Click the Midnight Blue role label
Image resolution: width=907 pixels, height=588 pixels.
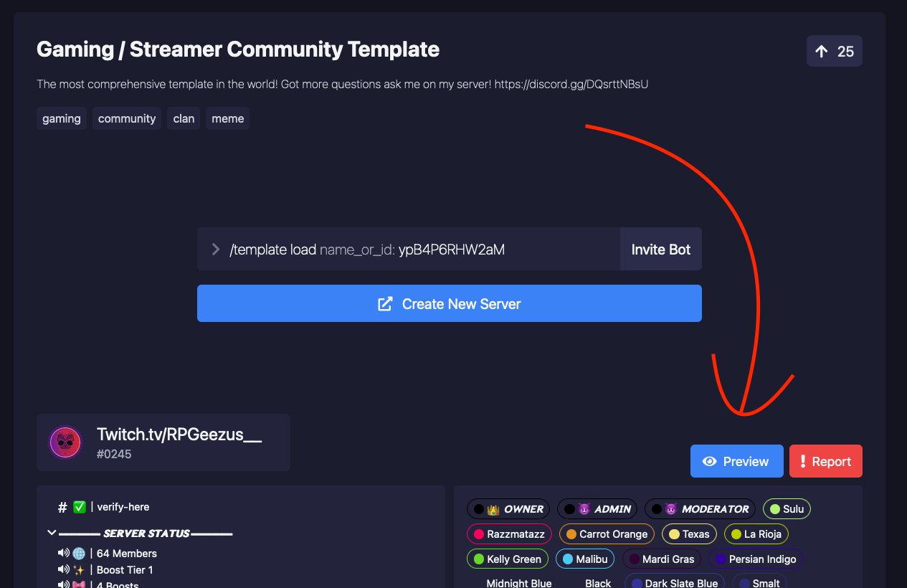(519, 583)
